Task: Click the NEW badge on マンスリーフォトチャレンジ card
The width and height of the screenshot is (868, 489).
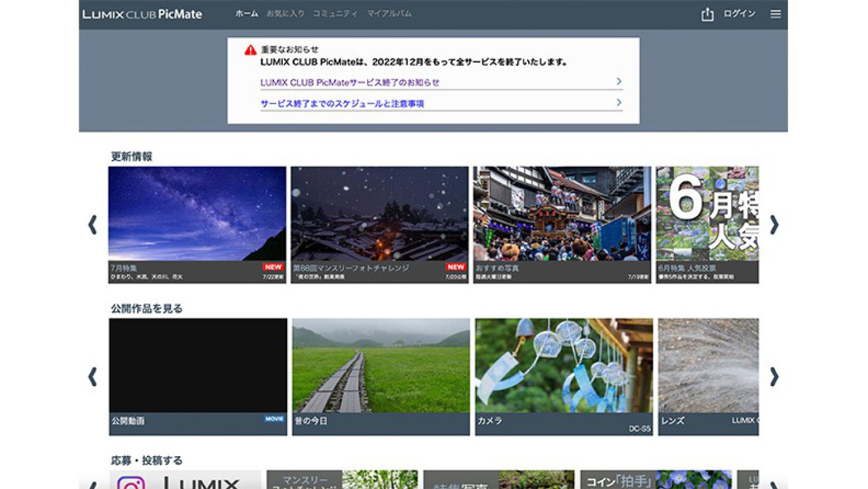Action: (x=456, y=267)
